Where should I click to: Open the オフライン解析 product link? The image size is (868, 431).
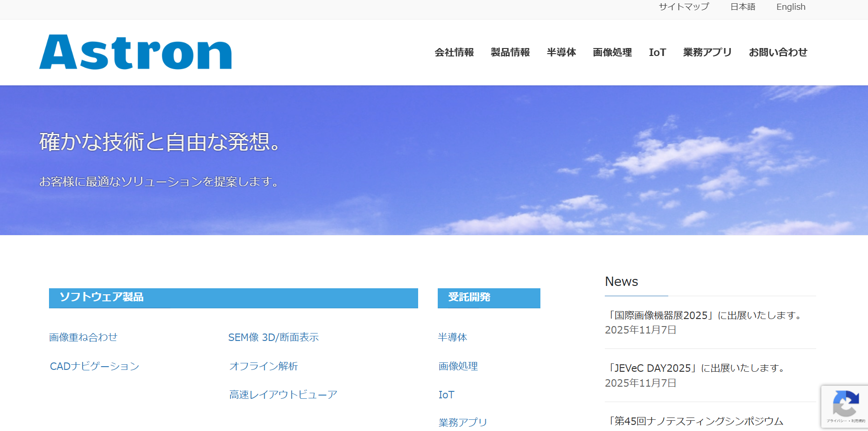click(264, 366)
